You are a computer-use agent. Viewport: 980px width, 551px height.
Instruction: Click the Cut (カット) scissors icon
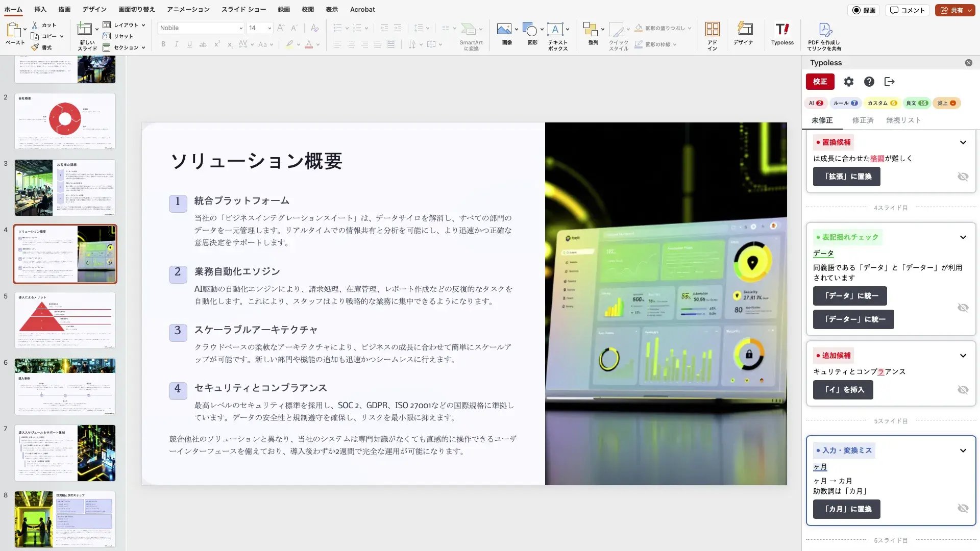point(35,25)
